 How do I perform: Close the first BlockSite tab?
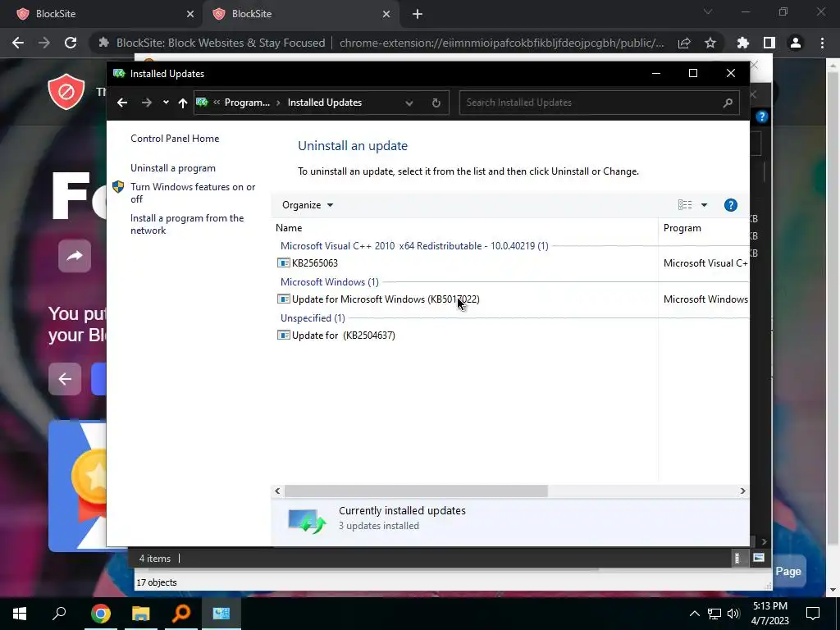coord(190,15)
